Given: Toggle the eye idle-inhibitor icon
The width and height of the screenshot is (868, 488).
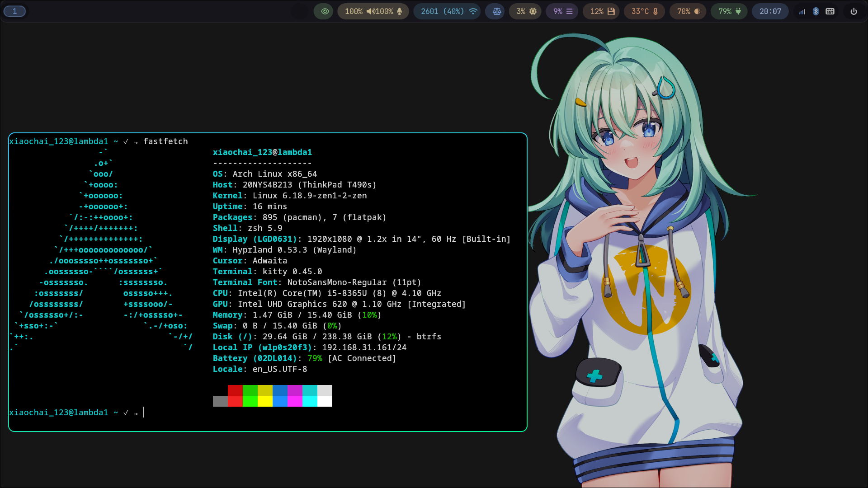Looking at the screenshot, I should 324,11.
